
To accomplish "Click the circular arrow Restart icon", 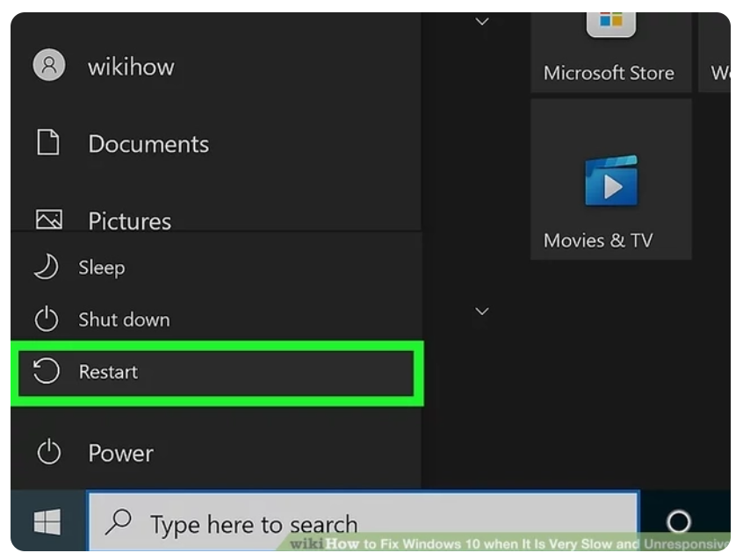I will pyautogui.click(x=46, y=371).
